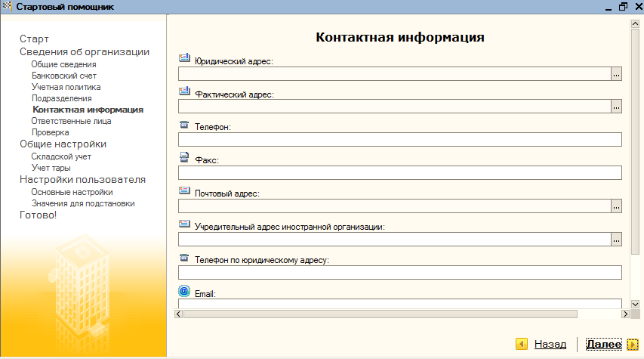Image resolution: width=644 pixels, height=359 pixels.
Task: Select Учет тары in the sidebar
Action: 51,168
